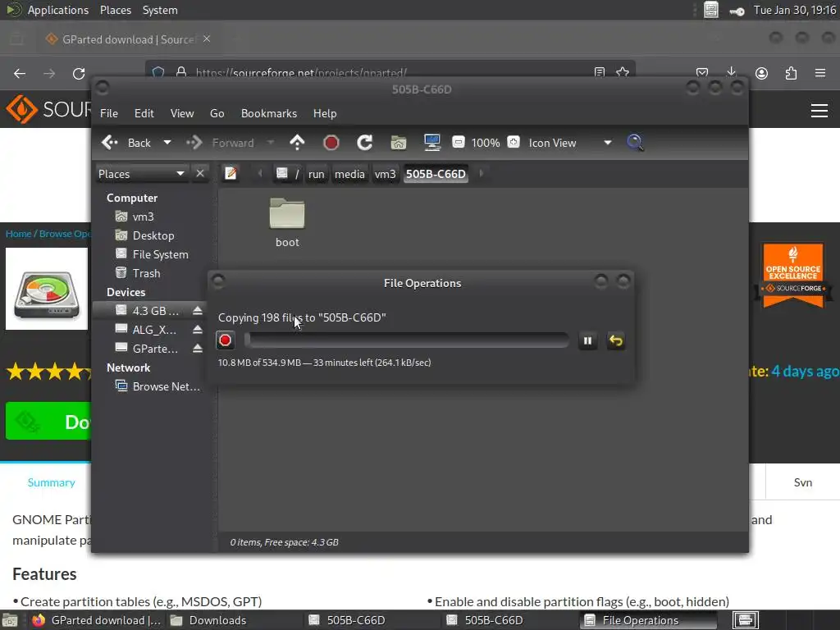Viewport: 840px width, 630px height.
Task: Pause the file copy operation
Action: pyautogui.click(x=587, y=340)
